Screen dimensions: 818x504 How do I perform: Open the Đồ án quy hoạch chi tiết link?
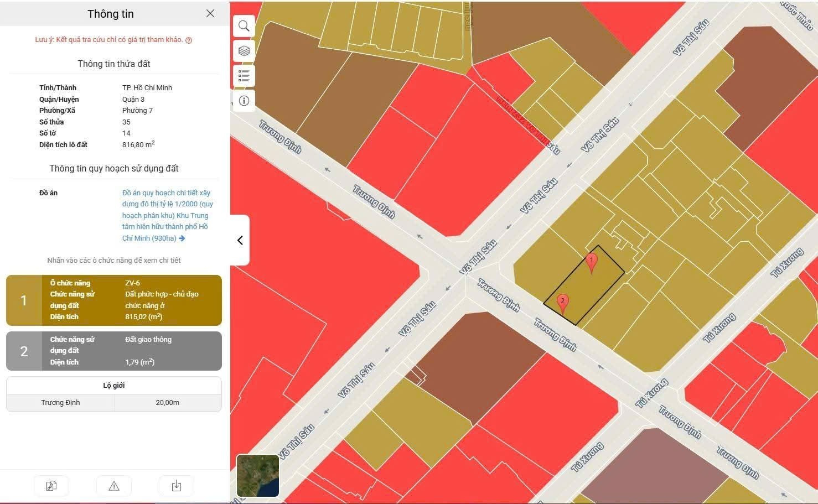(x=167, y=215)
